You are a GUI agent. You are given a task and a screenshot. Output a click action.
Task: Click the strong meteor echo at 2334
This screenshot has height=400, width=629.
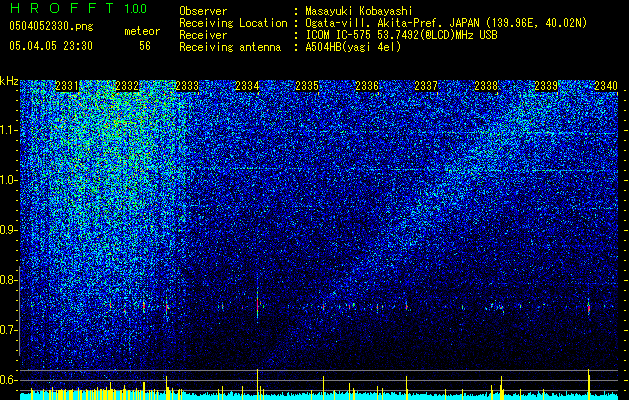(258, 303)
